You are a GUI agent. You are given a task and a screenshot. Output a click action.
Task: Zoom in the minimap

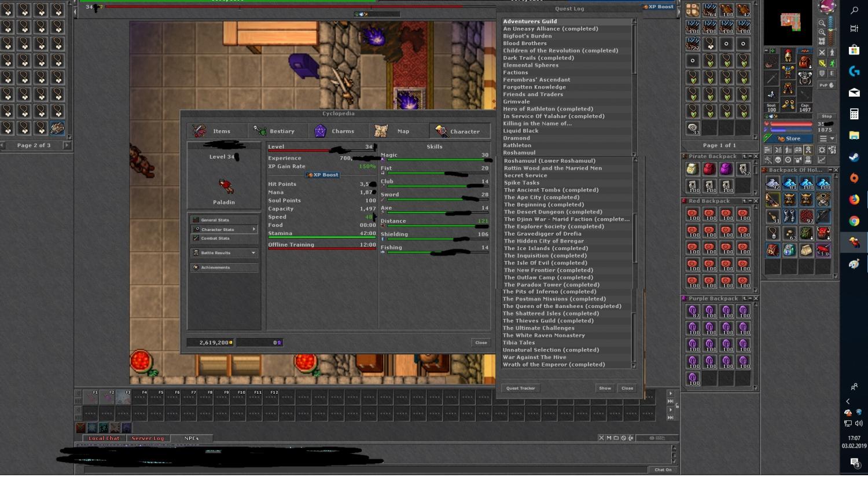tap(822, 32)
